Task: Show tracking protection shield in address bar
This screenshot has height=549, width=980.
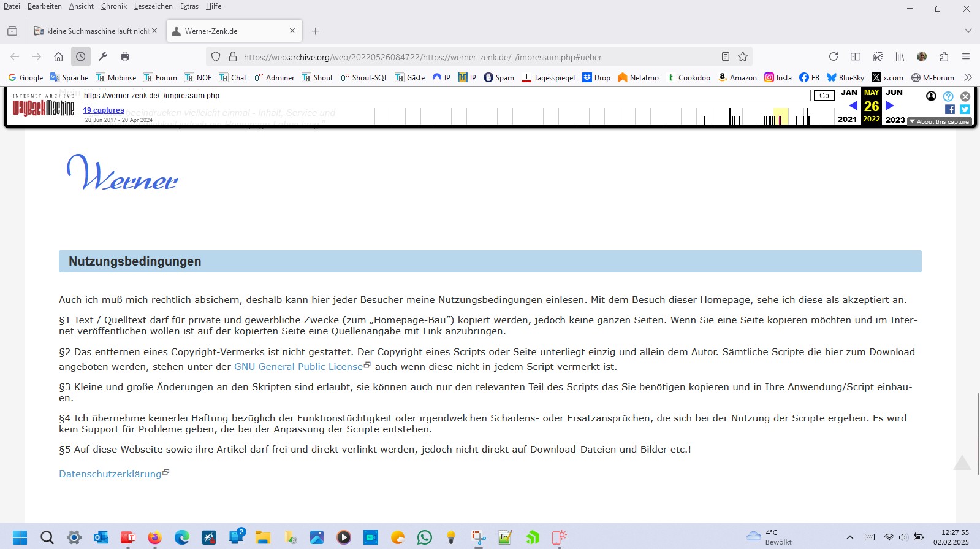Action: [216, 56]
